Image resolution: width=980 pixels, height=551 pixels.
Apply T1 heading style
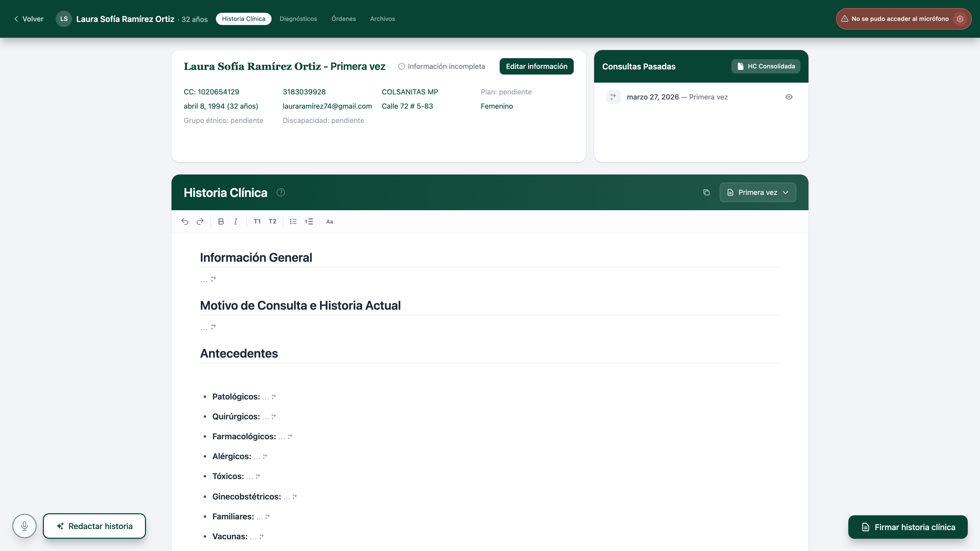pos(257,221)
